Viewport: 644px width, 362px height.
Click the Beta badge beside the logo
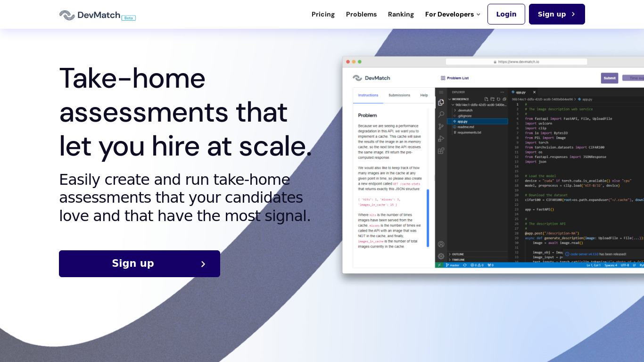(129, 18)
